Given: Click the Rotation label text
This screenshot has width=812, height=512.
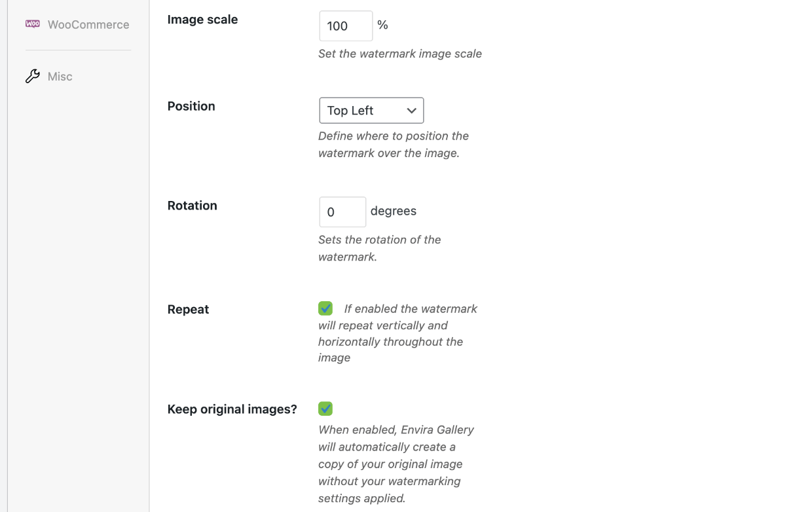Looking at the screenshot, I should point(192,205).
